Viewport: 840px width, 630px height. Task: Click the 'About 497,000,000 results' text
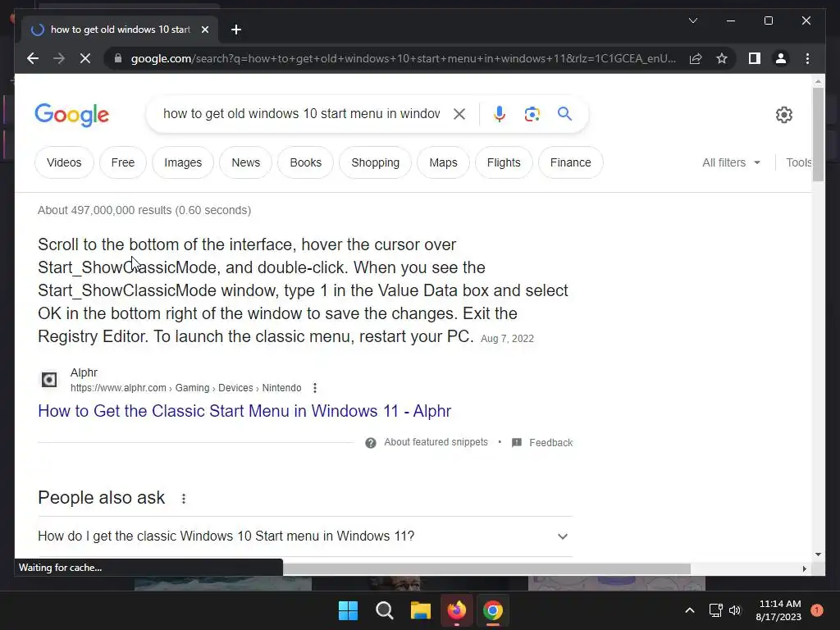coord(144,210)
